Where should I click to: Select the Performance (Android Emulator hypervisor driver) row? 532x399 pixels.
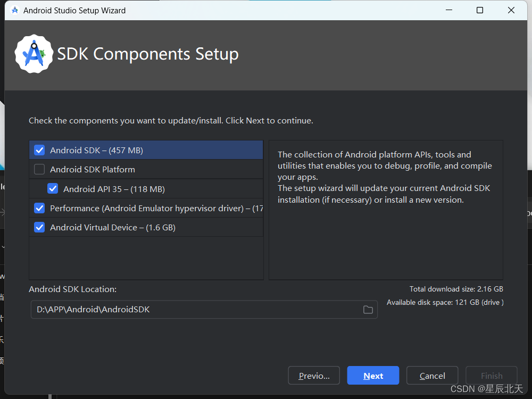click(x=146, y=208)
